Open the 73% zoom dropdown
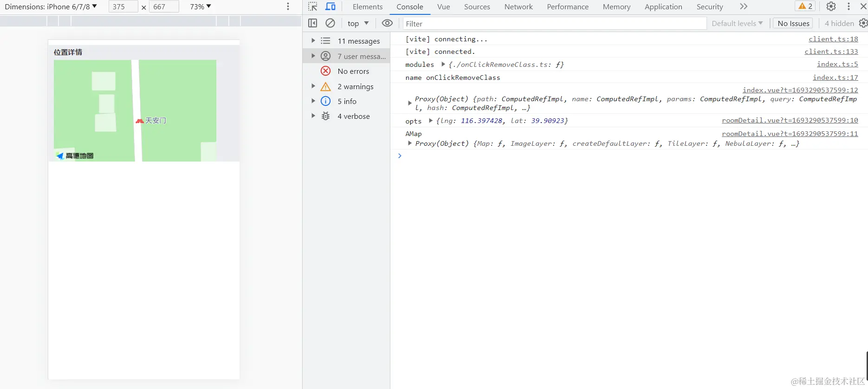868x389 pixels. click(x=201, y=6)
